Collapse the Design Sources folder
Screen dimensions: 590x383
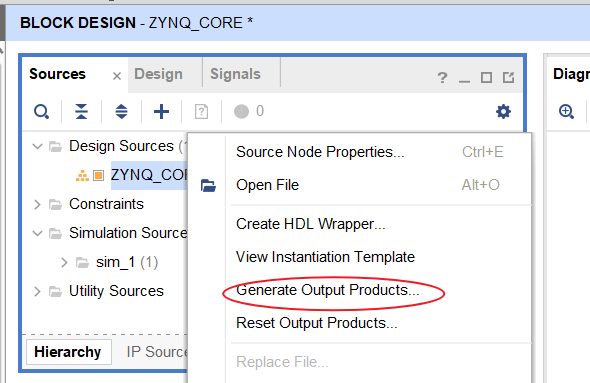pos(37,146)
